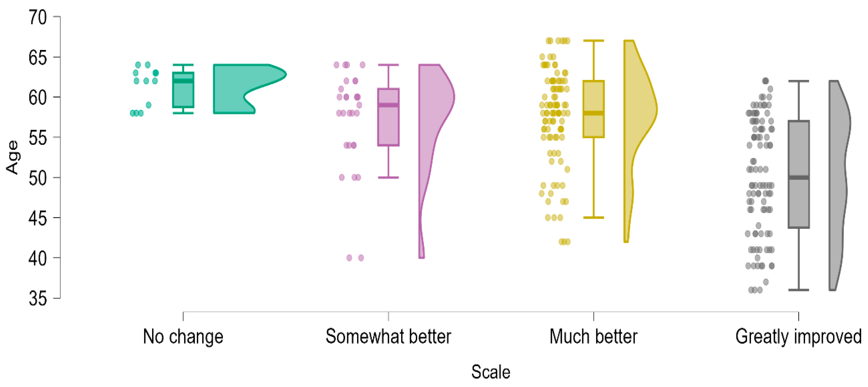Screen dimensions: 868x387
Task: Click the upper whisker cap of yellow box plot
Action: (593, 41)
